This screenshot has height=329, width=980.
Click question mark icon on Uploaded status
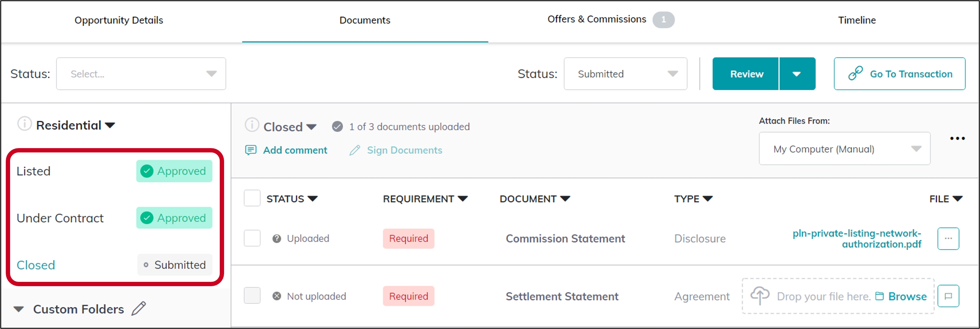[x=277, y=238]
